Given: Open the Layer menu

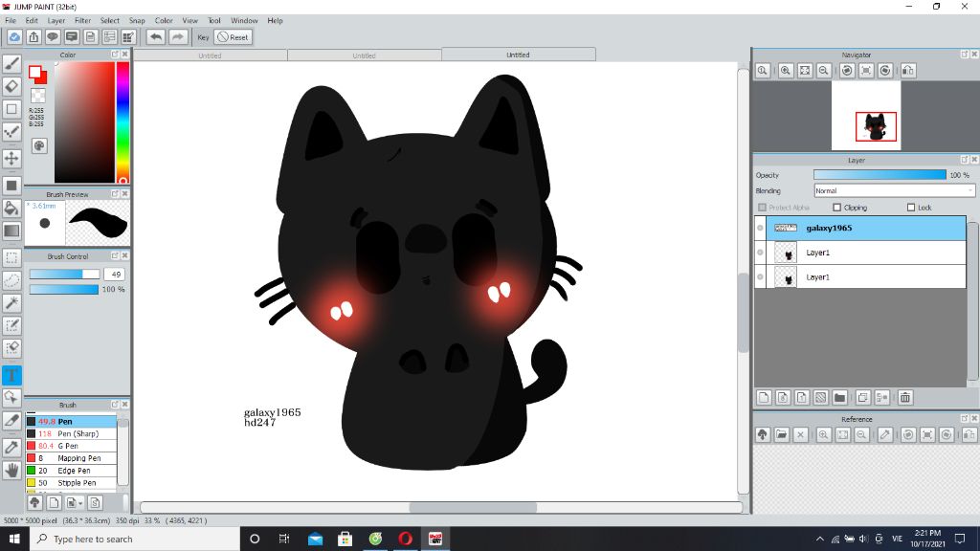Looking at the screenshot, I should point(56,21).
